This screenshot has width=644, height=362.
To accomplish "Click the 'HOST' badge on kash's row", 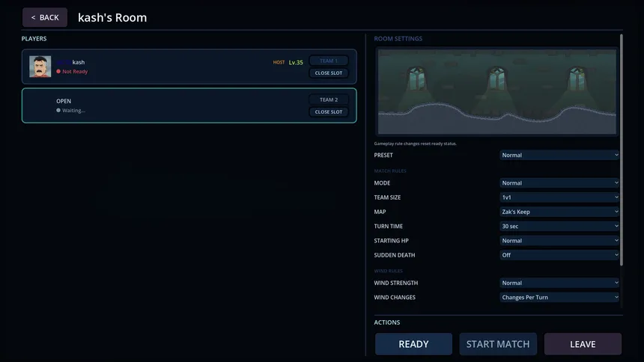I will click(279, 62).
